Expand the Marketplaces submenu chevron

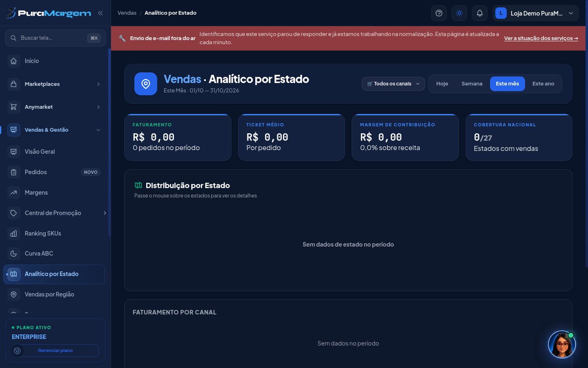point(98,84)
